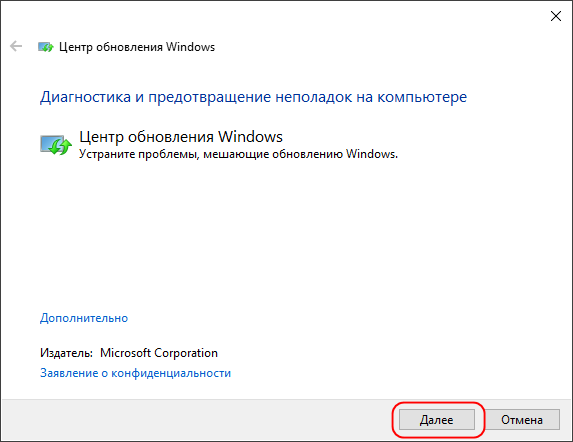Select the large Windows Update troubleshooter icon
This screenshot has width=573, height=442.
tap(56, 145)
